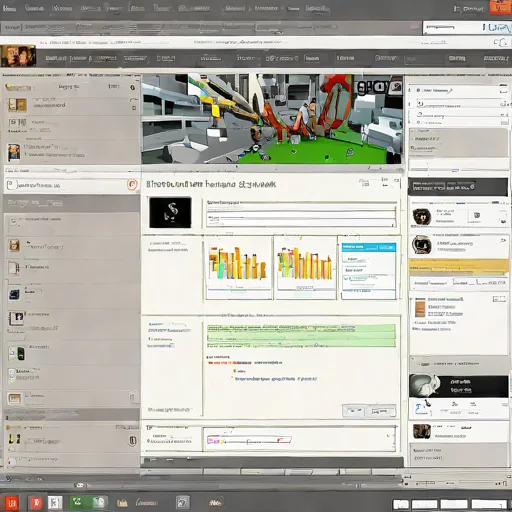Screen dimensions: 512x512
Task: Click the left button at the bottom of the center panel
Action: (x=354, y=411)
